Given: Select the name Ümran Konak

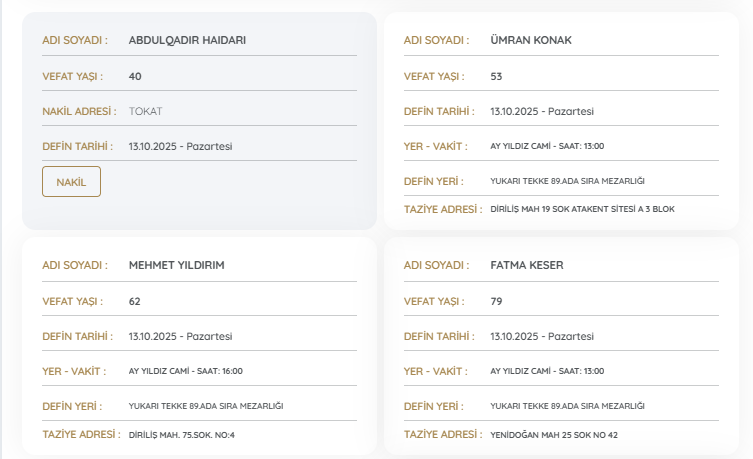Looking at the screenshot, I should pyautogui.click(x=531, y=41).
